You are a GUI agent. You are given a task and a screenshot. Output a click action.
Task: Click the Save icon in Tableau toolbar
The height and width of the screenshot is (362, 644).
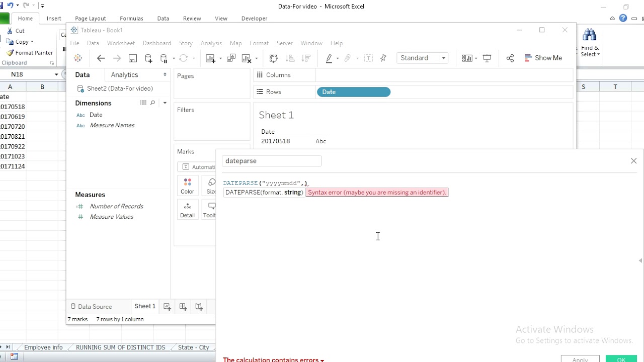133,58
